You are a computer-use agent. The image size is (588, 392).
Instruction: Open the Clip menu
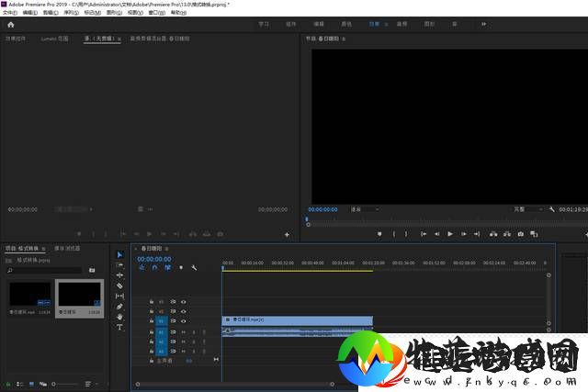point(51,12)
